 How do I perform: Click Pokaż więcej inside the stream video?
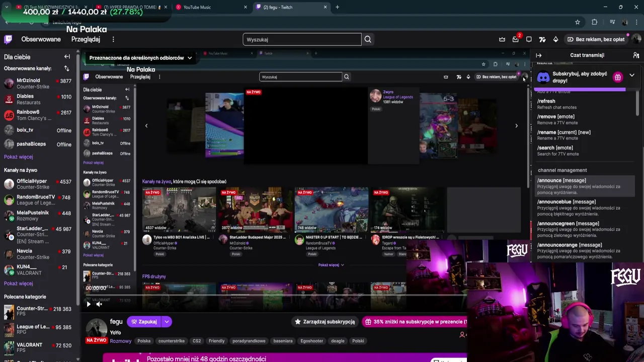pos(331,265)
